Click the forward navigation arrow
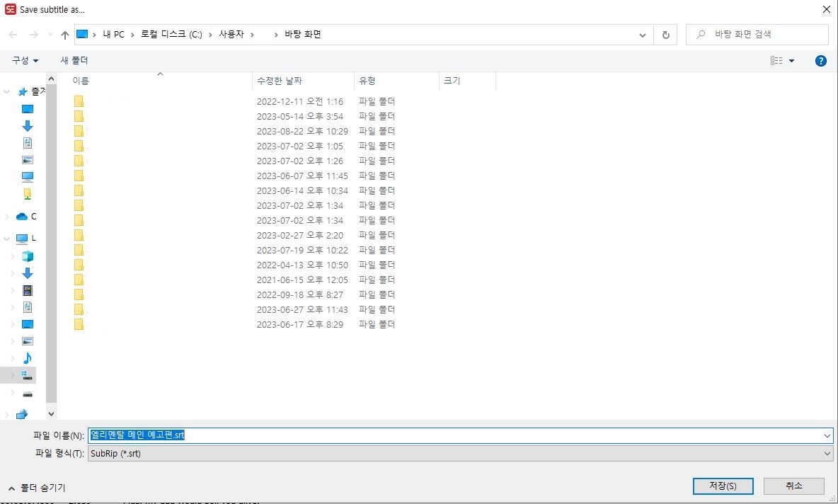838x504 pixels. click(32, 33)
